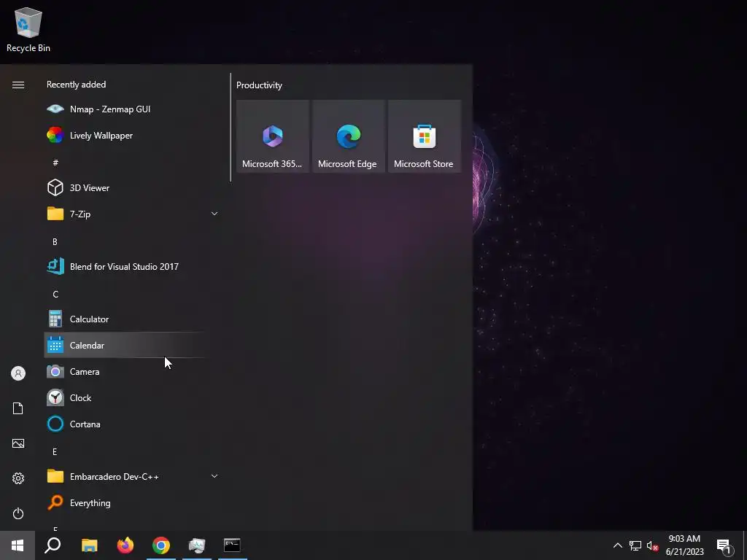Switch to the monitor app on taskbar
747x560 pixels.
197,545
